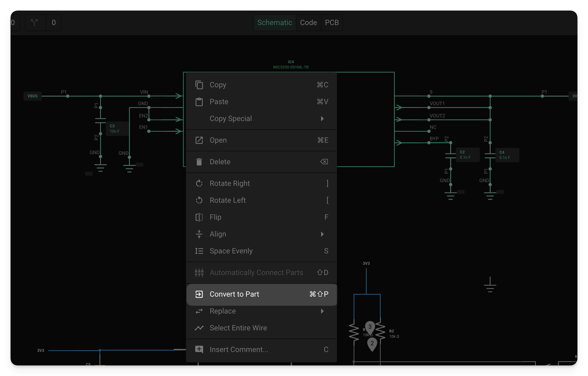Screen dimensions: 588x376
Task: Click the VBUS net label
Action: [32, 96]
